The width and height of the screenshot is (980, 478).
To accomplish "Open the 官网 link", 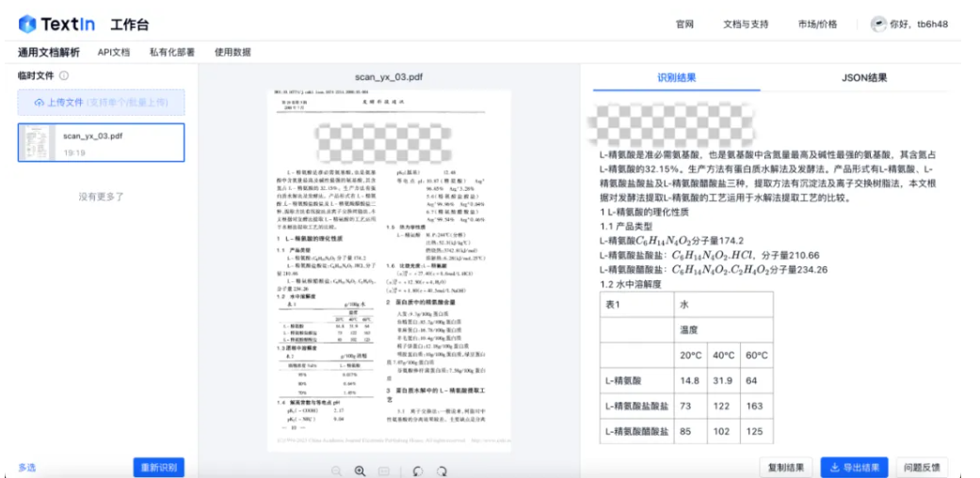I will (684, 24).
